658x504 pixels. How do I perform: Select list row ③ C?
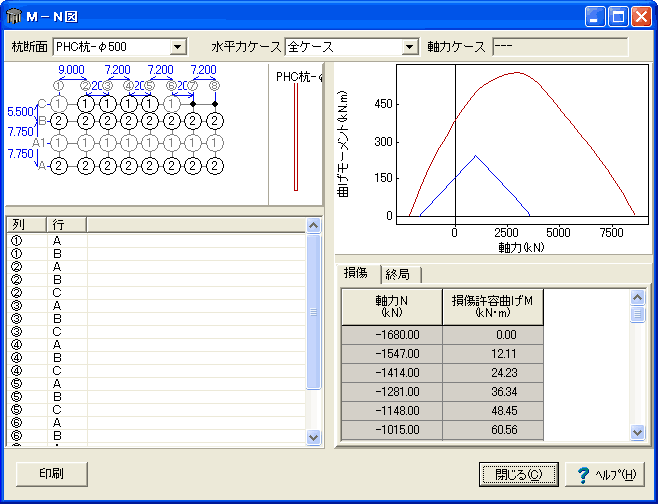tap(156, 332)
